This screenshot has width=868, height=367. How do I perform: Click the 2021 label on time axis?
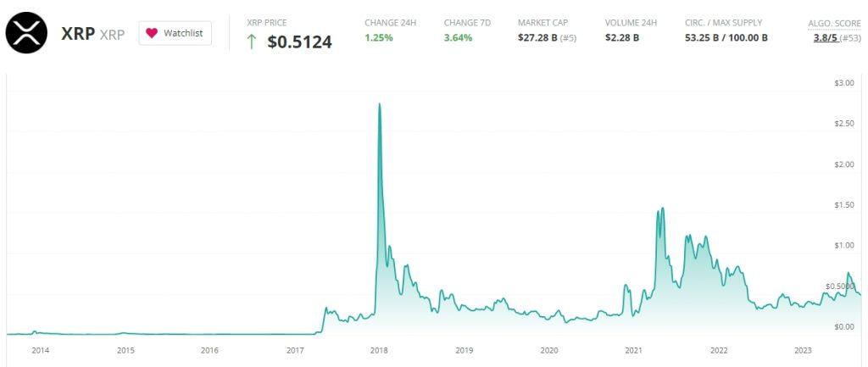click(633, 349)
